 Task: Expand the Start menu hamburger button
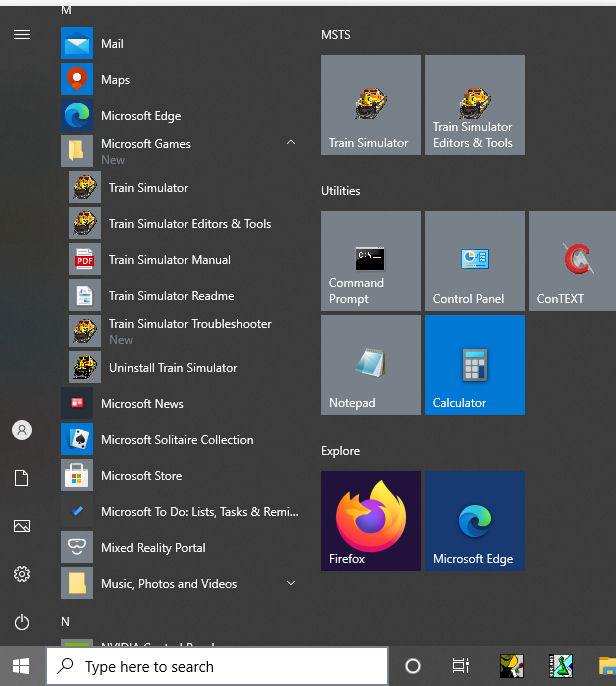[x=22, y=35]
